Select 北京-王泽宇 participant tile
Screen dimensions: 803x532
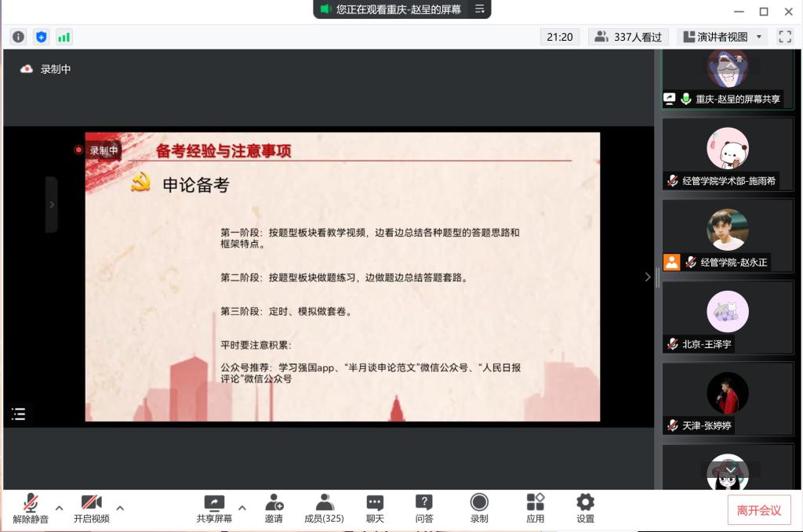coord(728,318)
